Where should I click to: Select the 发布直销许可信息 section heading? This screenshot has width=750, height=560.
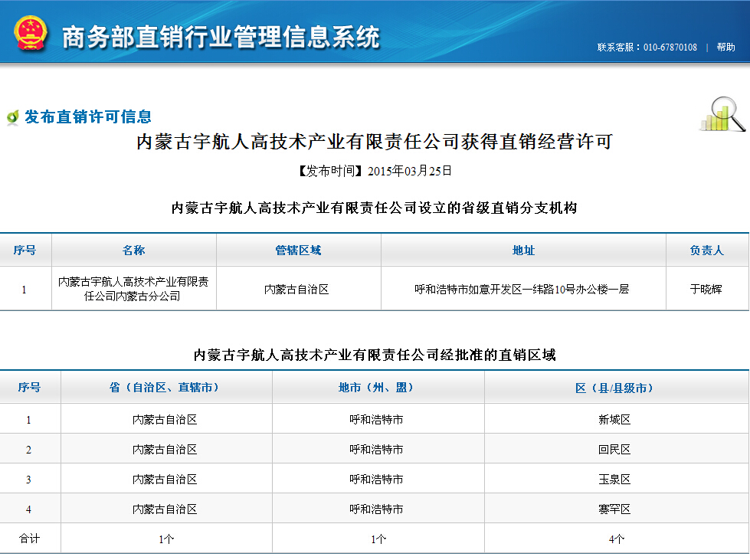87,116
